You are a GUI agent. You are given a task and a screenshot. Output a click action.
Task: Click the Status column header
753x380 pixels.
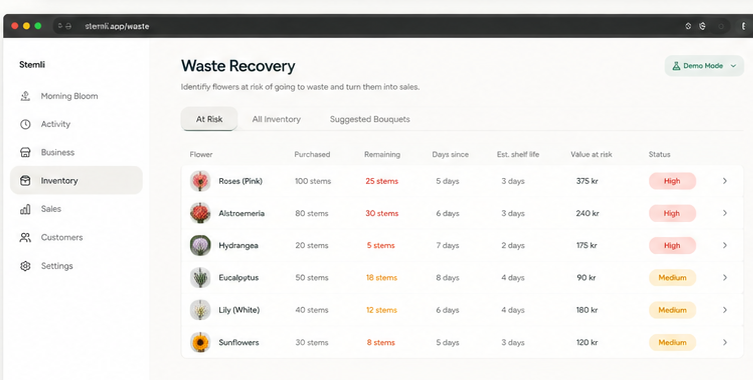click(659, 154)
